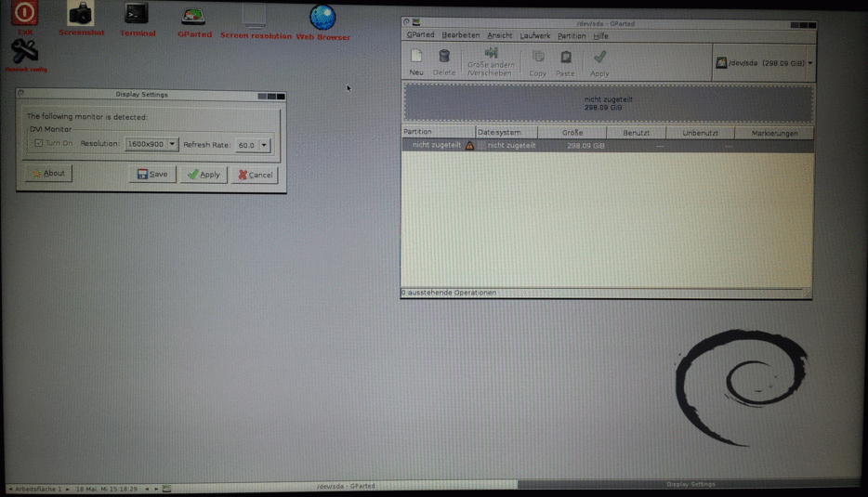Click '0 ausstehende Operationen' status text

pyautogui.click(x=449, y=293)
